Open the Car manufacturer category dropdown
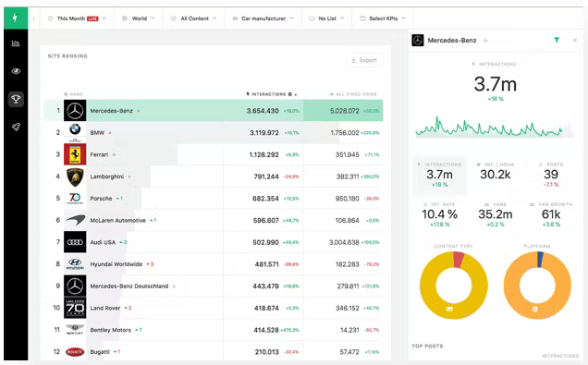This screenshot has height=365, width=588. [263, 18]
